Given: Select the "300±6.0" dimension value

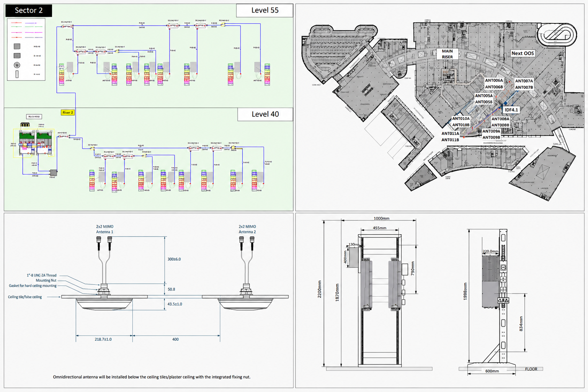Looking at the screenshot, I should point(174,259).
